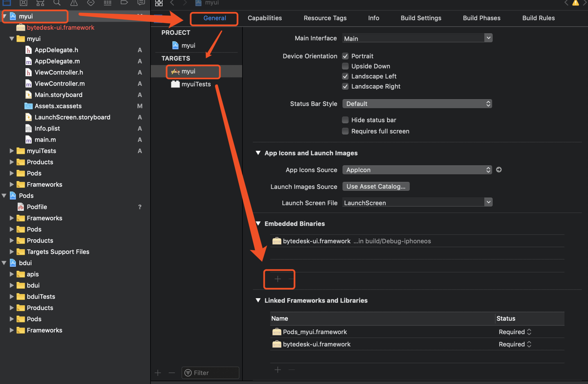Image resolution: width=588 pixels, height=384 pixels.
Task: Click the targets Filter text field
Action: (x=210, y=373)
